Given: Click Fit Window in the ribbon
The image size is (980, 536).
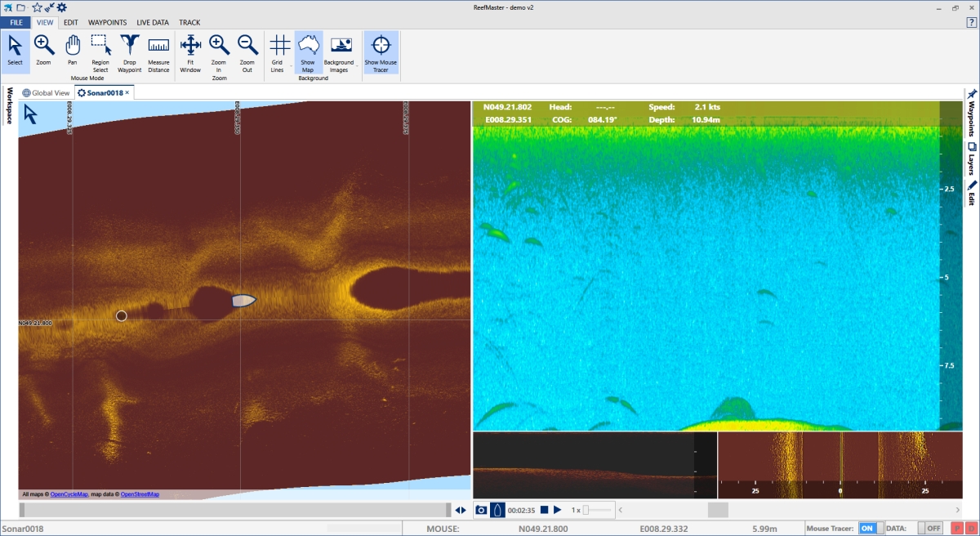Looking at the screenshot, I should pyautogui.click(x=190, y=52).
